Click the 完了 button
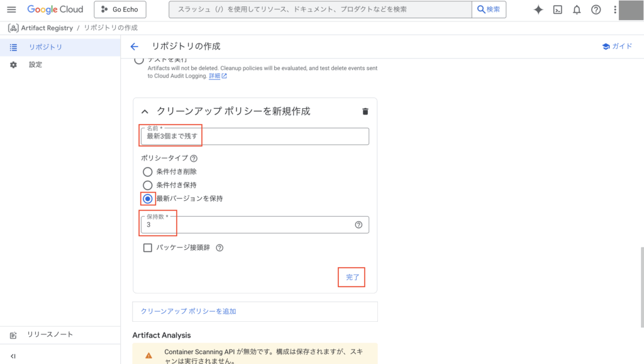This screenshot has width=644, height=364. [x=352, y=277]
